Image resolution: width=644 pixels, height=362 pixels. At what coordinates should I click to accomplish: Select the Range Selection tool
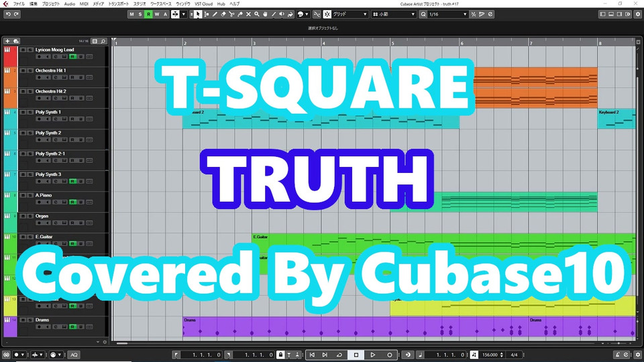[206, 14]
